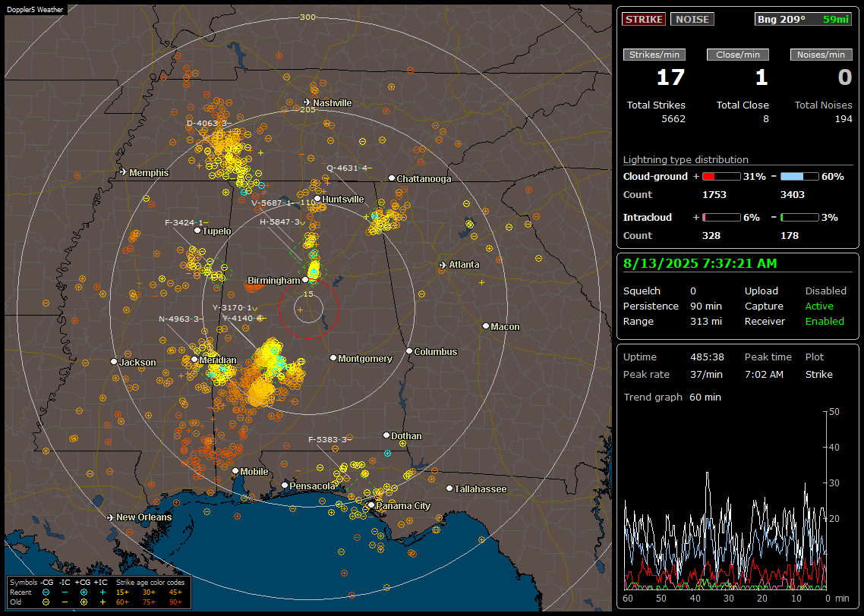Click the positive Cloud-ground count 1753
The image size is (864, 616).
click(714, 195)
